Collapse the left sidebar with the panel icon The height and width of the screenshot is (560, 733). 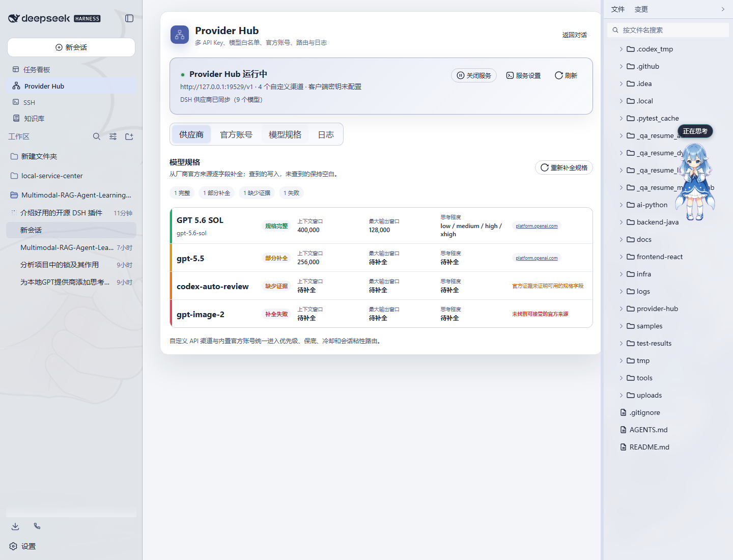click(129, 18)
